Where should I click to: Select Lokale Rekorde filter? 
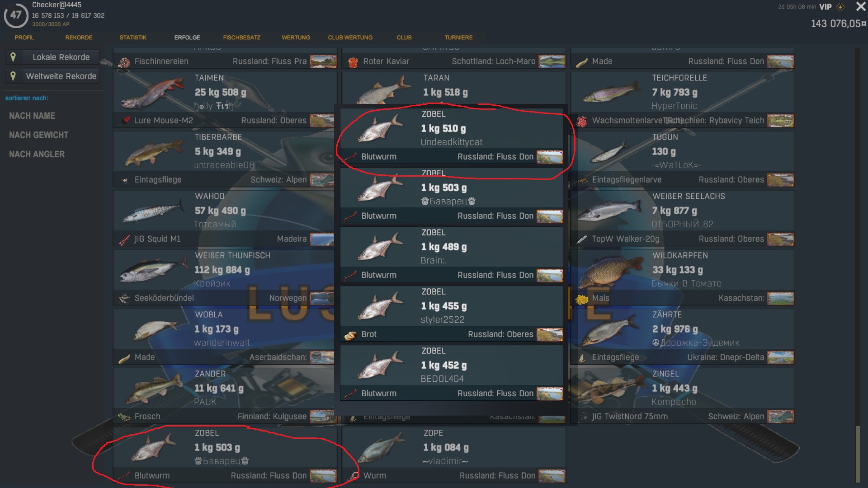52,57
